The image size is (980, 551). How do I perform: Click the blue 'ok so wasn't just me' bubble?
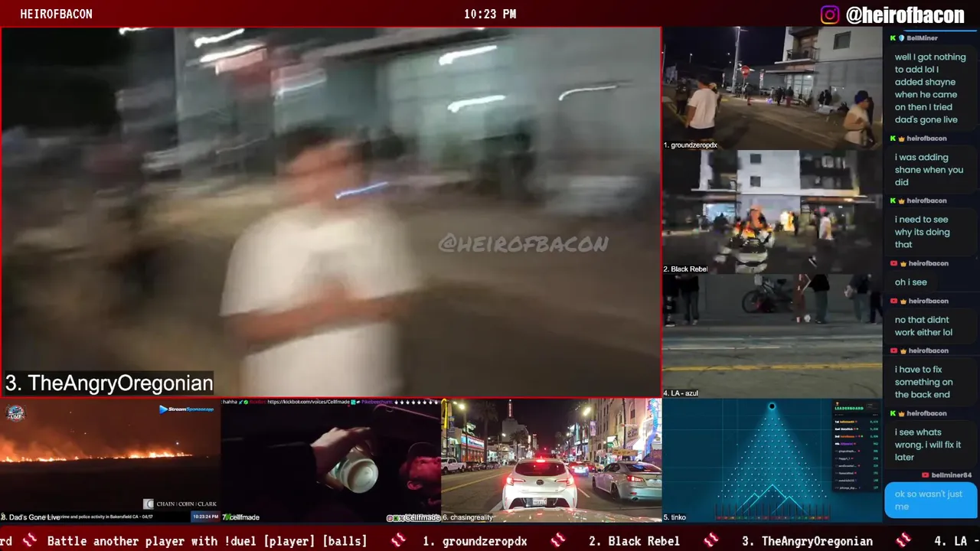coord(930,500)
